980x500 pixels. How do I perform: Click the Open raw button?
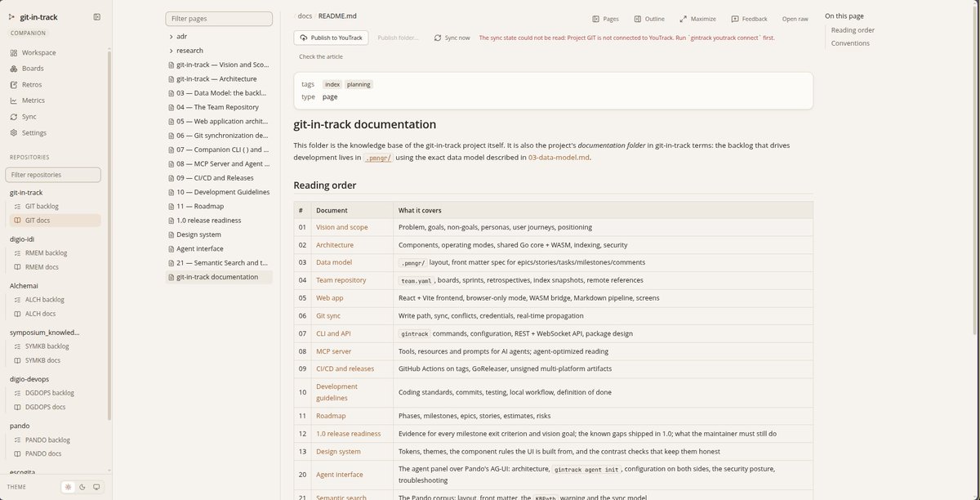point(795,19)
